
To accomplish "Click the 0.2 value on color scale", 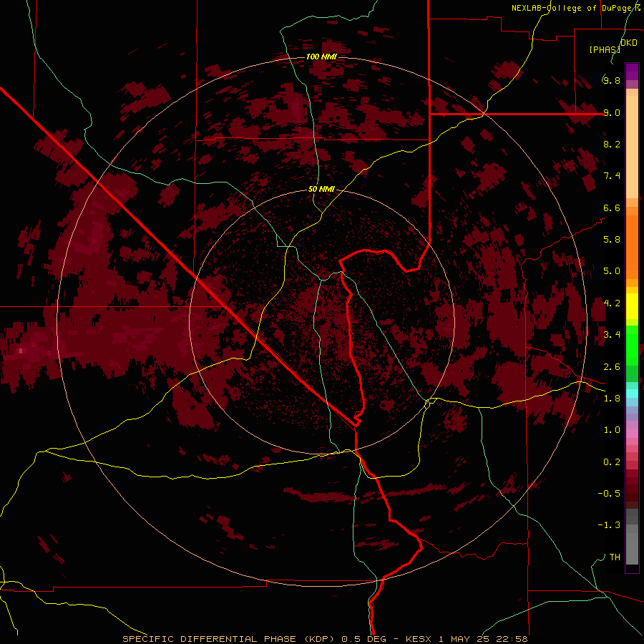I will pyautogui.click(x=612, y=462).
